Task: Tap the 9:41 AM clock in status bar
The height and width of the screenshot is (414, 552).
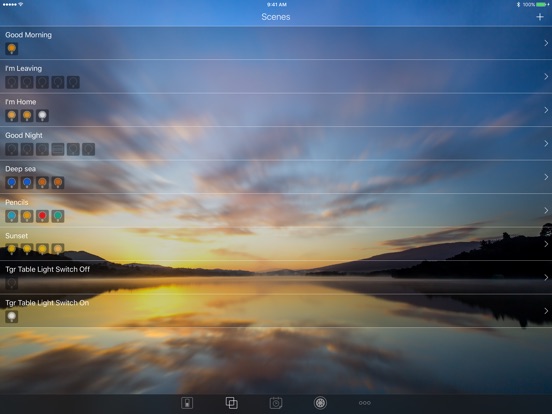Action: click(x=277, y=5)
